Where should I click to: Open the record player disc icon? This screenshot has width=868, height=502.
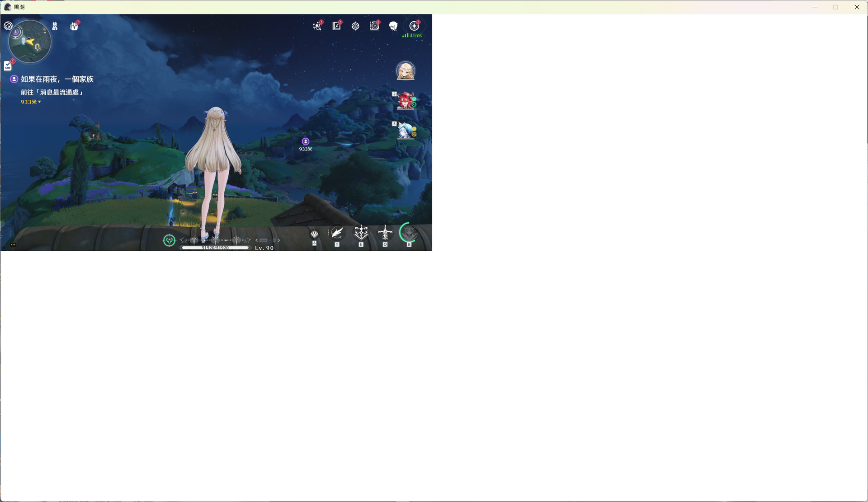[x=375, y=26]
